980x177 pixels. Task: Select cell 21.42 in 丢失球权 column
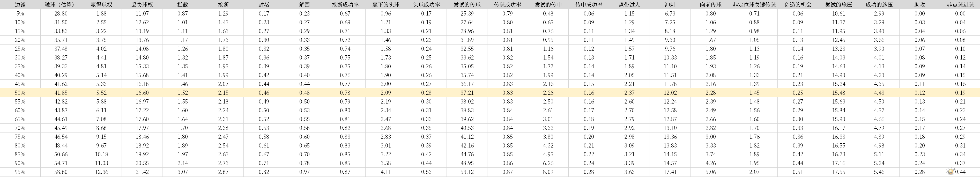142,172
